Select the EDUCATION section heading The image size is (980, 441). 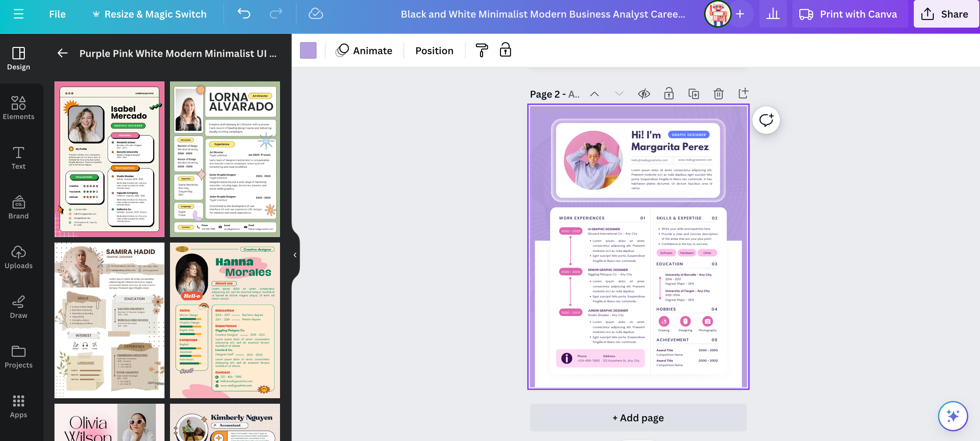[x=670, y=264]
